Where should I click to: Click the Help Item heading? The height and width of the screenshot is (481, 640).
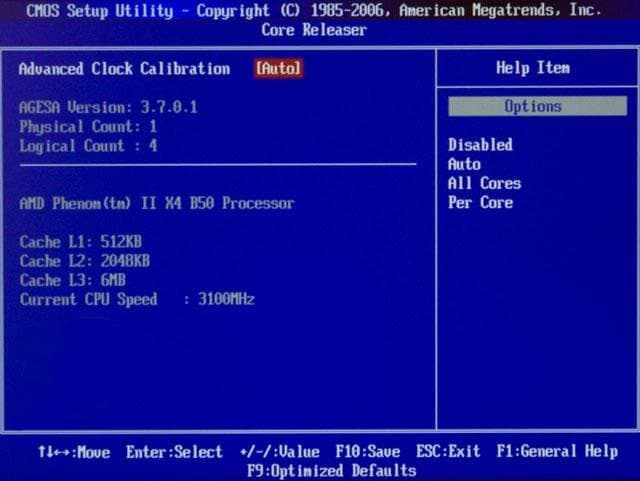coord(533,68)
